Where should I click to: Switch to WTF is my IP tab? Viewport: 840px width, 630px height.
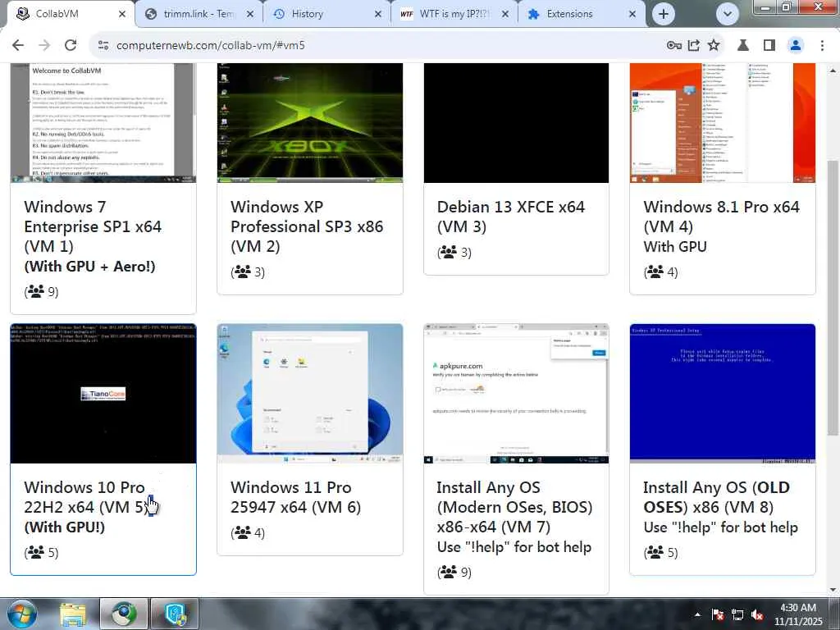[454, 14]
